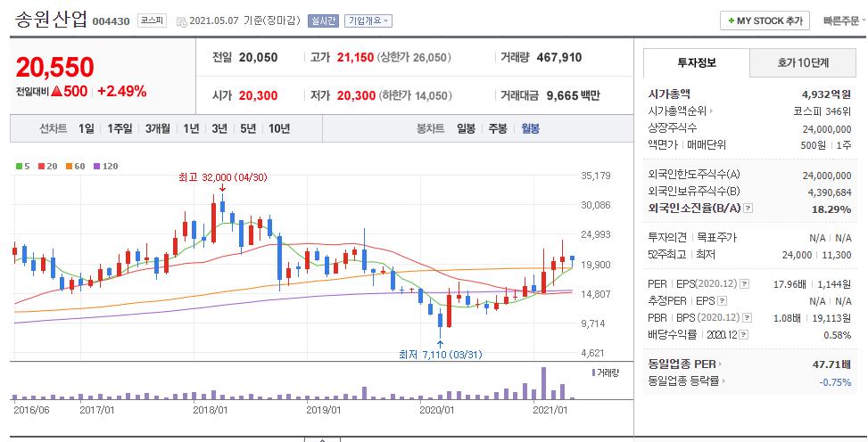Click the 실시간 real-time badge
The image size is (868, 442).
[323, 21]
